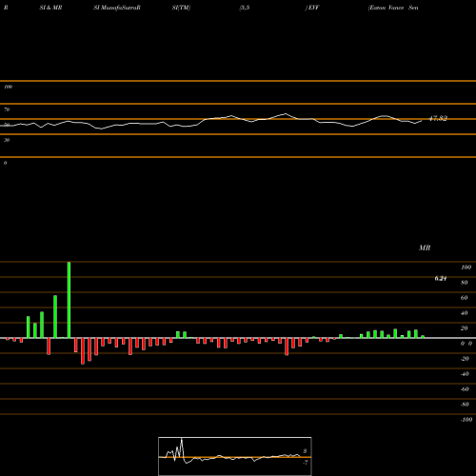Click the RSI scale label 30
476x476 pixels.
point(7,140)
